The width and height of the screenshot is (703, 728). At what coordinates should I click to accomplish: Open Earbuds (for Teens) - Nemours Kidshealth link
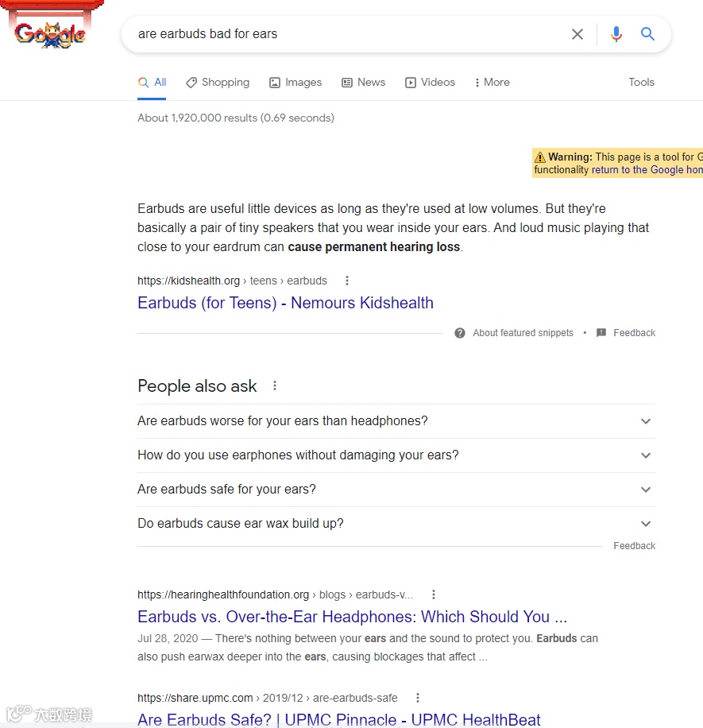[285, 303]
